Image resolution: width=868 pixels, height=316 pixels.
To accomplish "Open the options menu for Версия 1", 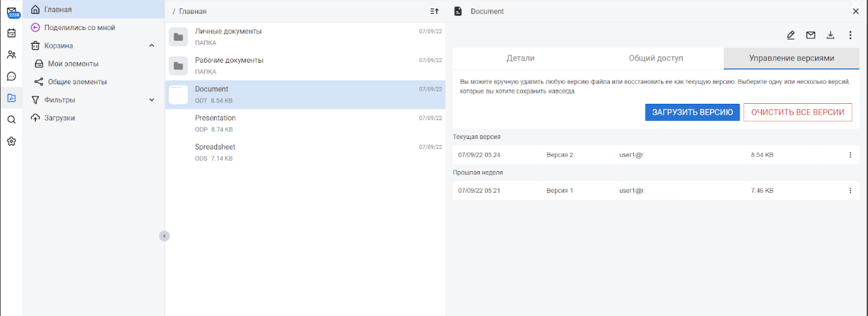I will point(850,191).
